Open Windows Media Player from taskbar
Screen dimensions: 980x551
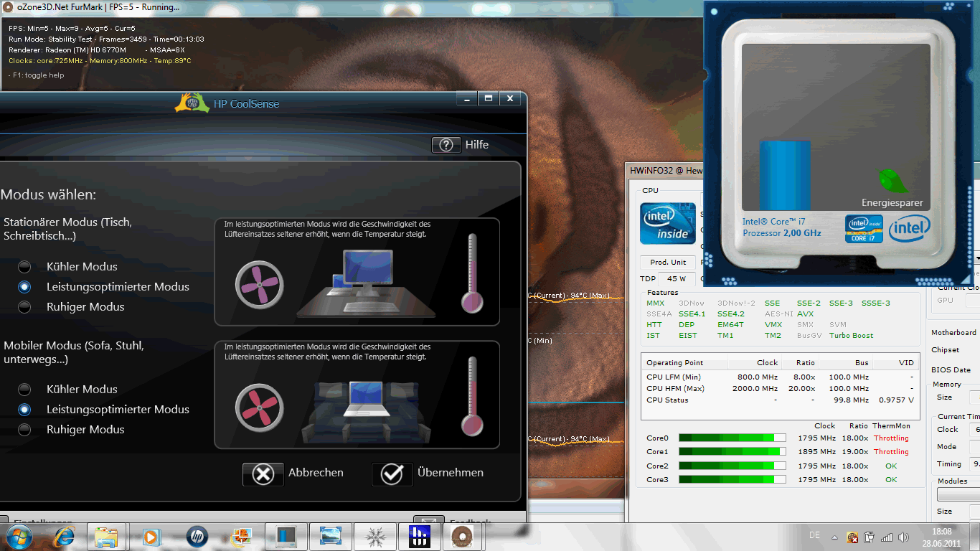[151, 537]
